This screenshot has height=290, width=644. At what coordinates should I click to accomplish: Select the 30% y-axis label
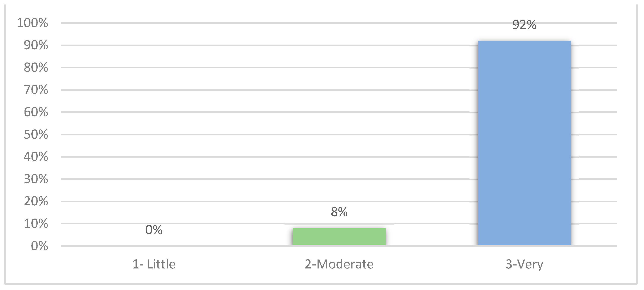(x=36, y=179)
